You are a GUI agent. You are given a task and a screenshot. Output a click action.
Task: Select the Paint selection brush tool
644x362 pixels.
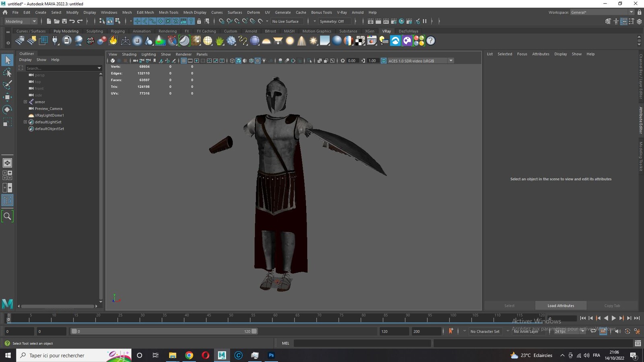pyautogui.click(x=7, y=85)
